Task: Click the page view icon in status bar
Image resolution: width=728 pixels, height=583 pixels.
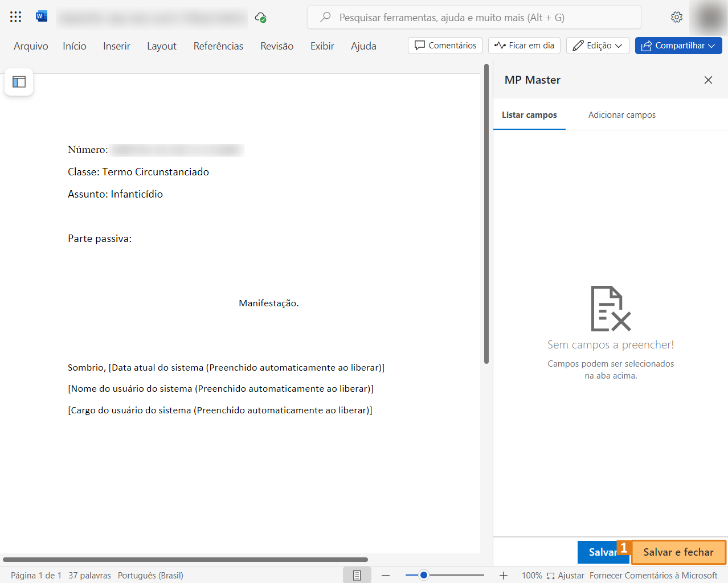Action: (357, 576)
